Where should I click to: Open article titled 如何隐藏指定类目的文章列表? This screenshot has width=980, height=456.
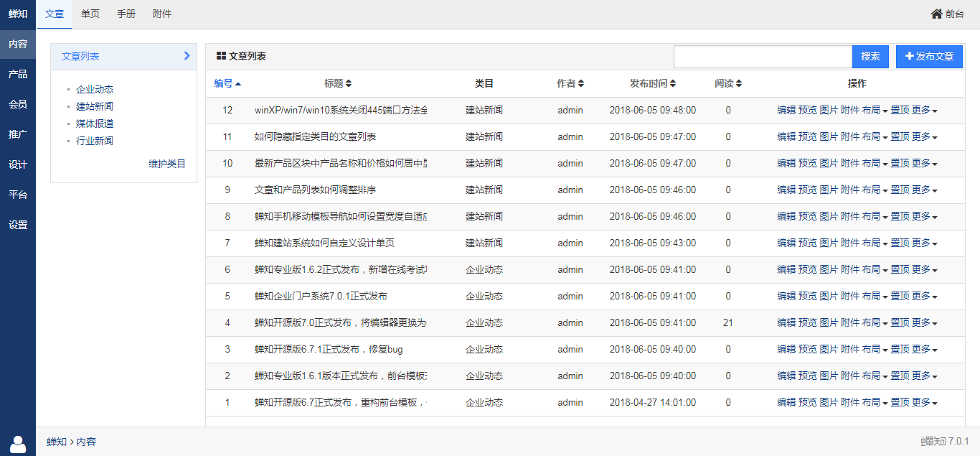point(315,136)
